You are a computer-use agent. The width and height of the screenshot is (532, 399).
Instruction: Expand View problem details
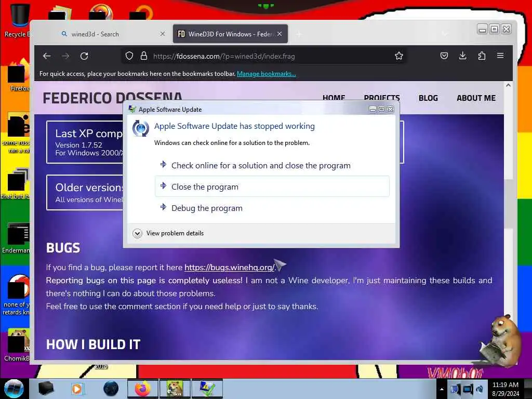[169, 233]
